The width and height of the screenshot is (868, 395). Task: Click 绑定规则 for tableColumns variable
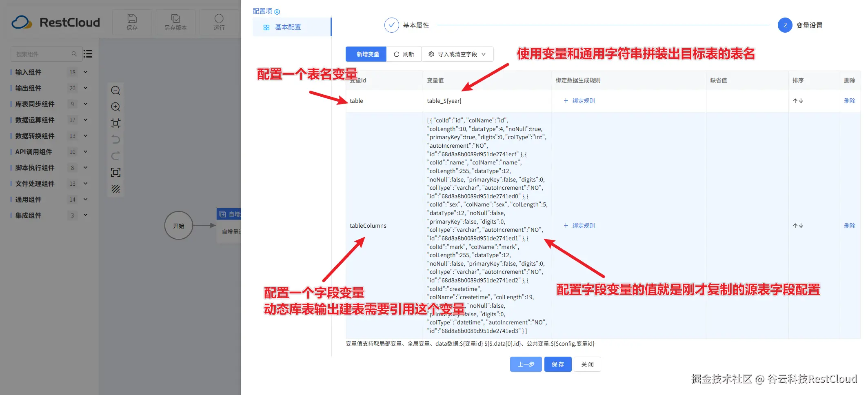pos(579,226)
